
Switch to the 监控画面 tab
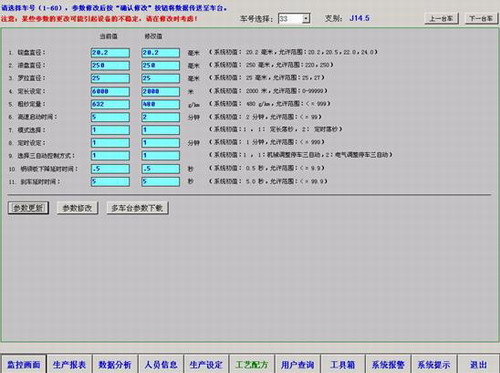(23, 364)
